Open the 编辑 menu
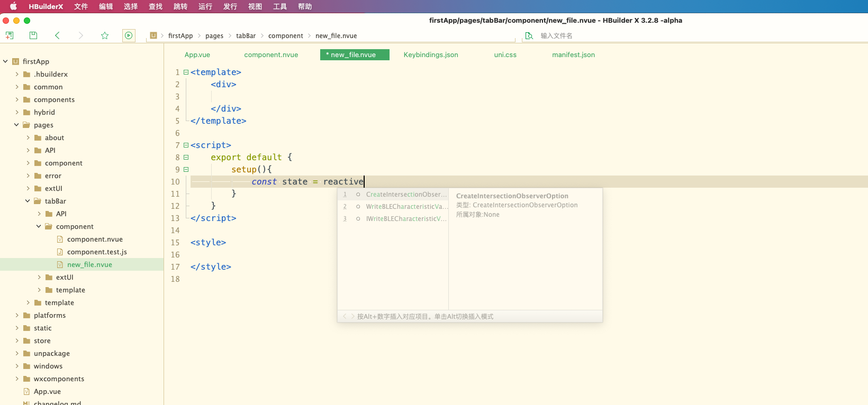This screenshot has width=868, height=405. (106, 6)
